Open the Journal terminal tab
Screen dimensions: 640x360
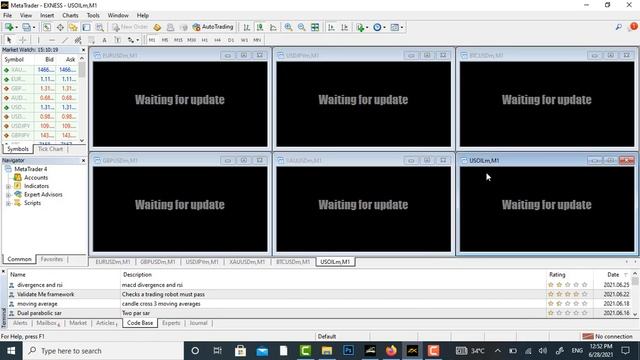[x=198, y=323]
